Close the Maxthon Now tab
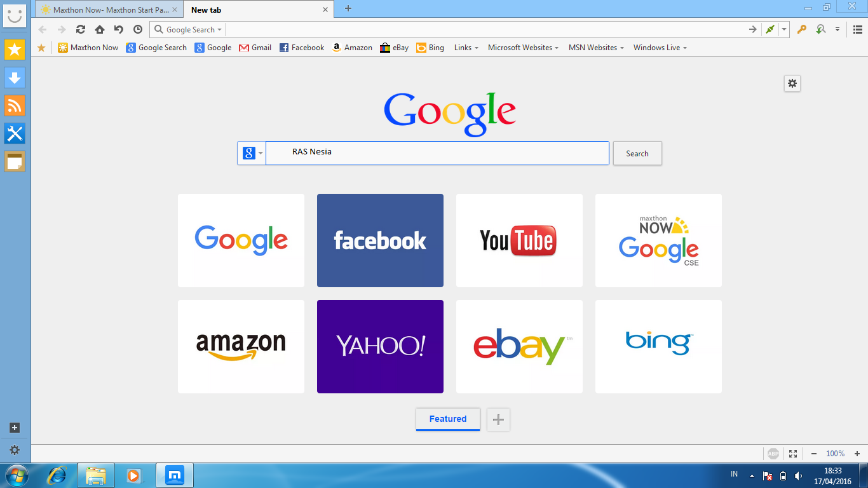This screenshot has width=868, height=488. click(175, 10)
